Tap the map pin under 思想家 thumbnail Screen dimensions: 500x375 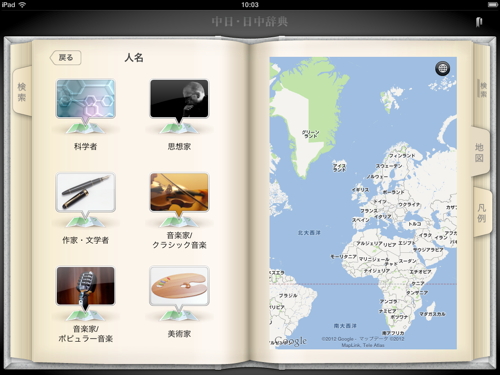179,128
